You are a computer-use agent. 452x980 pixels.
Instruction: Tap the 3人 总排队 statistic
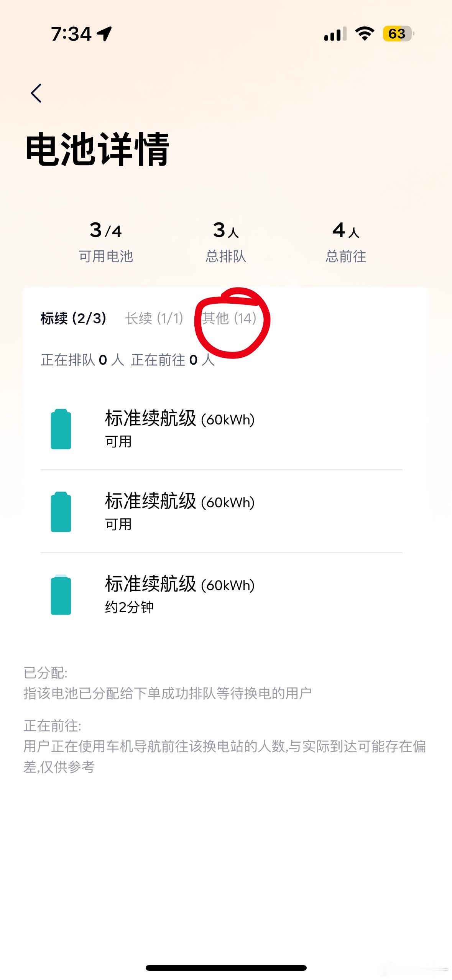click(226, 242)
